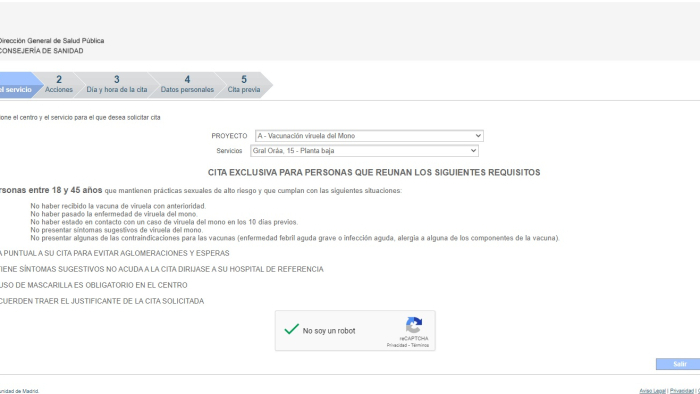Viewport: 700px width, 394px height.
Task: Go to step 4 Datos personales
Action: click(x=187, y=84)
